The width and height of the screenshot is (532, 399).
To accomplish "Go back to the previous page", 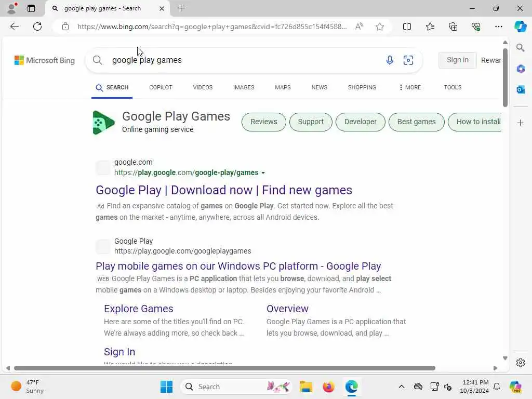I will [14, 26].
